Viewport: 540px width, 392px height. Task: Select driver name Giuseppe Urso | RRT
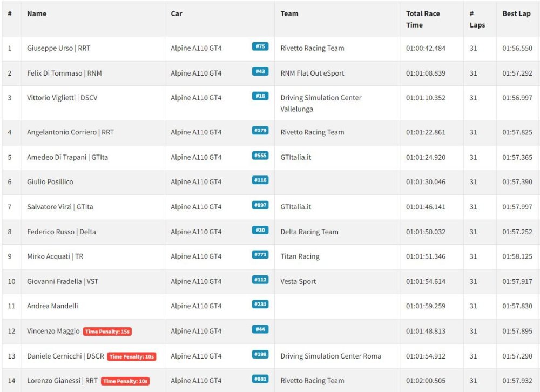[x=58, y=48]
